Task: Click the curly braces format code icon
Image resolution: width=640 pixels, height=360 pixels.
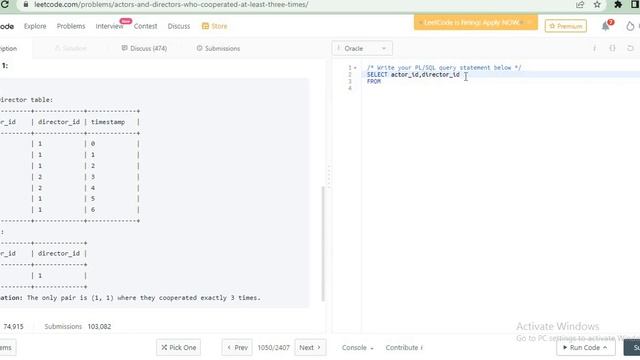Action: (612, 48)
